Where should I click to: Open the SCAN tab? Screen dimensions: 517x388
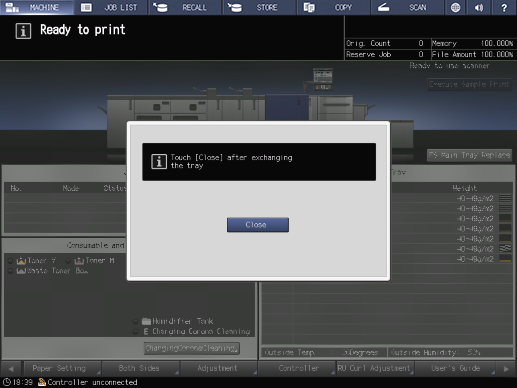(407, 7)
